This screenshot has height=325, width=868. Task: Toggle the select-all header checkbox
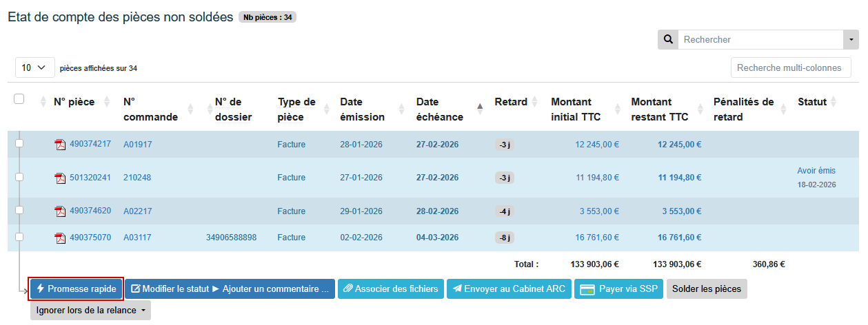[19, 99]
